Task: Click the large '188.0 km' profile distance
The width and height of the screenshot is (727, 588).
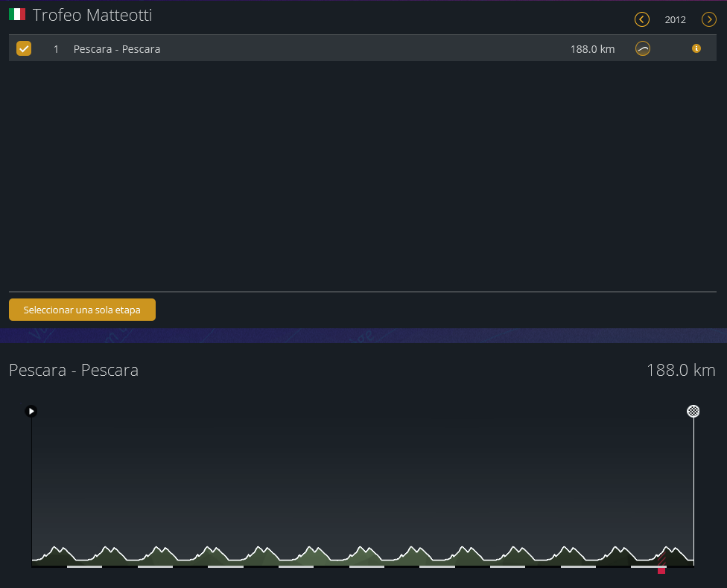Action: point(681,370)
